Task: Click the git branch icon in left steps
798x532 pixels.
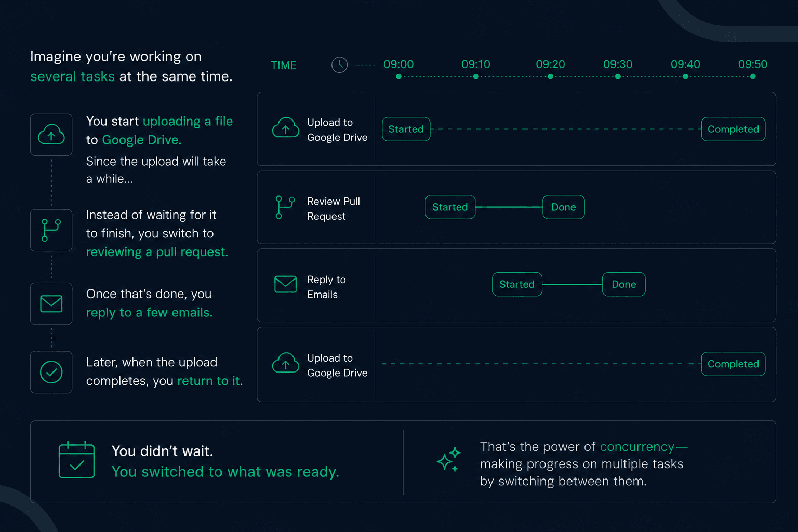Action: click(51, 230)
